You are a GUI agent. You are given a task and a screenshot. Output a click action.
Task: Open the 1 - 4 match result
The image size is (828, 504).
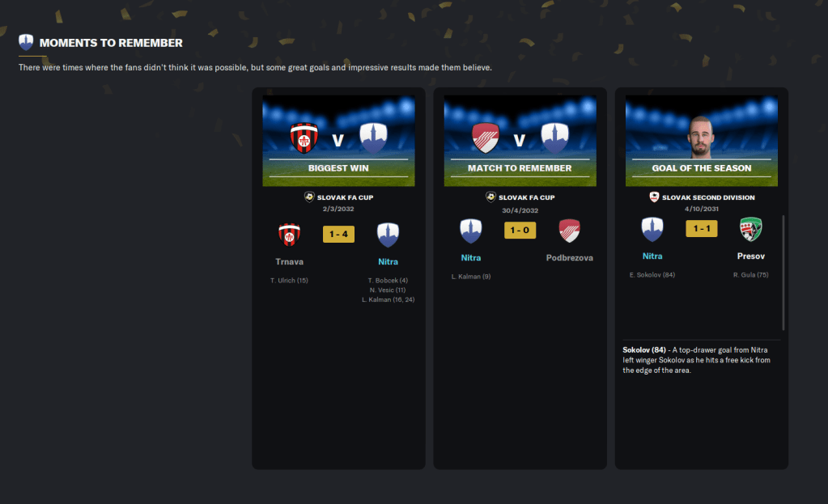pyautogui.click(x=338, y=235)
